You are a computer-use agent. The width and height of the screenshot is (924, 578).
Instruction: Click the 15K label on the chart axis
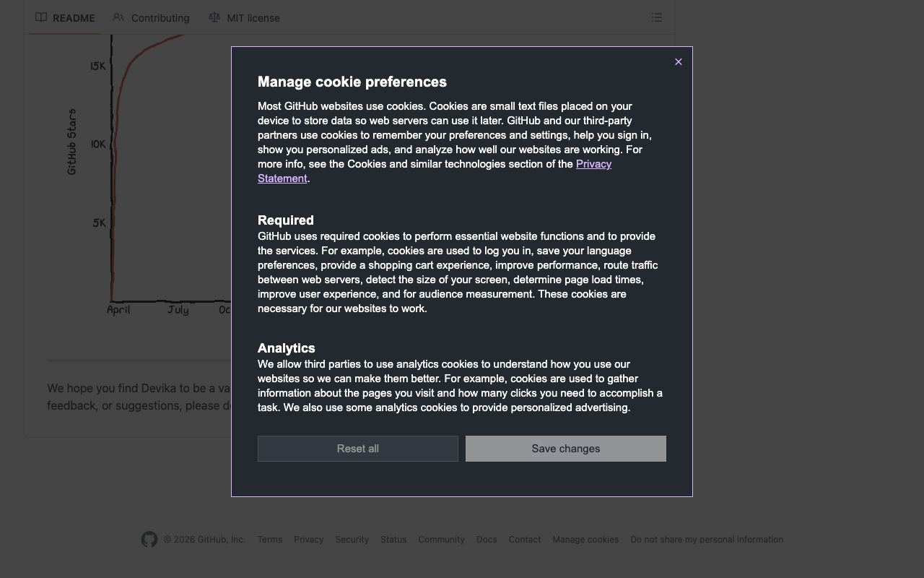[x=98, y=66]
